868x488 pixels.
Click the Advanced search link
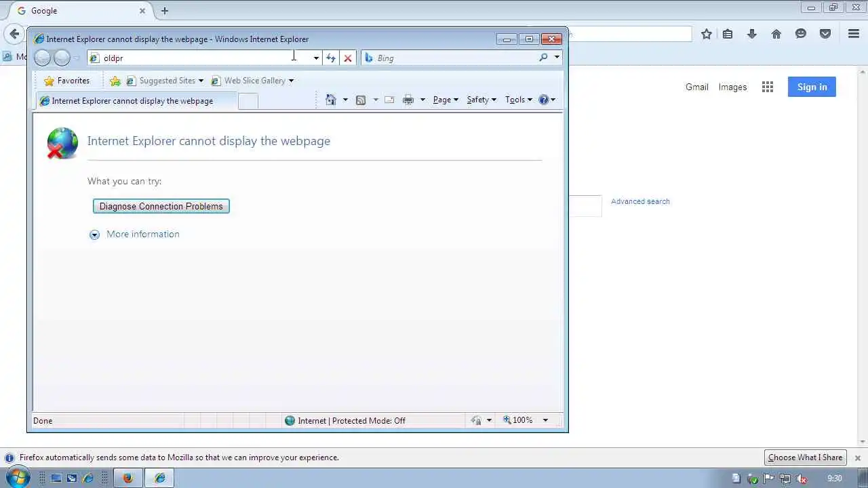pos(640,201)
